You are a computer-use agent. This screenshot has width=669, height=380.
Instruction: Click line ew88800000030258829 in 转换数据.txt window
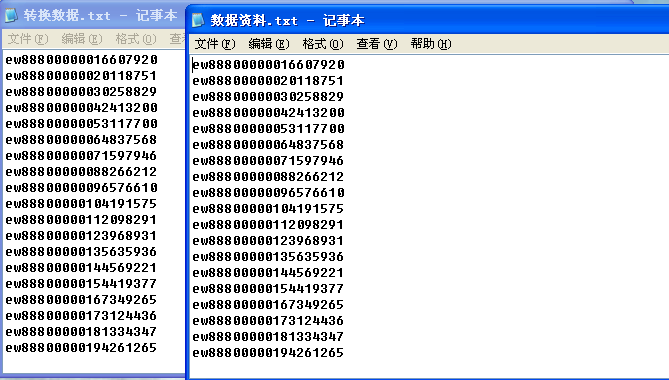click(x=81, y=92)
